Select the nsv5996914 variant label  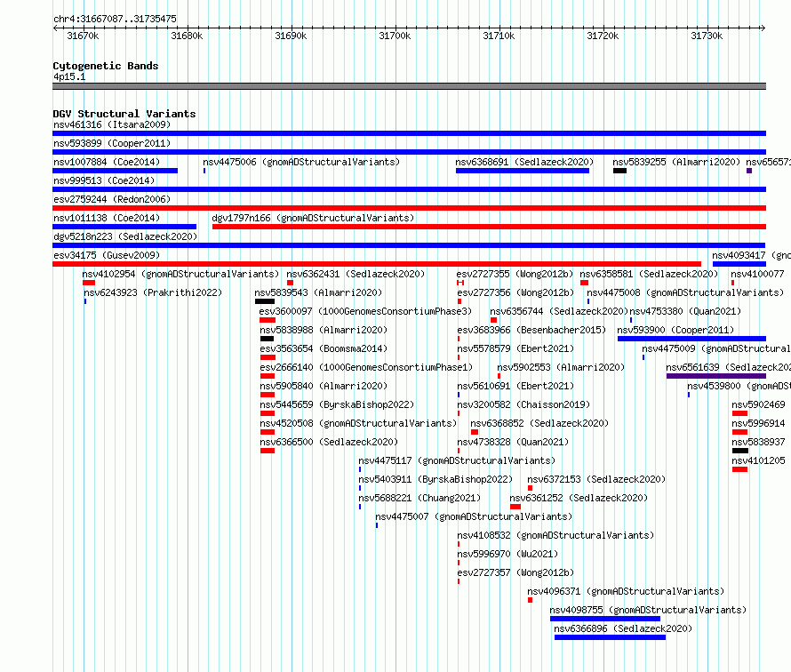[x=758, y=423]
